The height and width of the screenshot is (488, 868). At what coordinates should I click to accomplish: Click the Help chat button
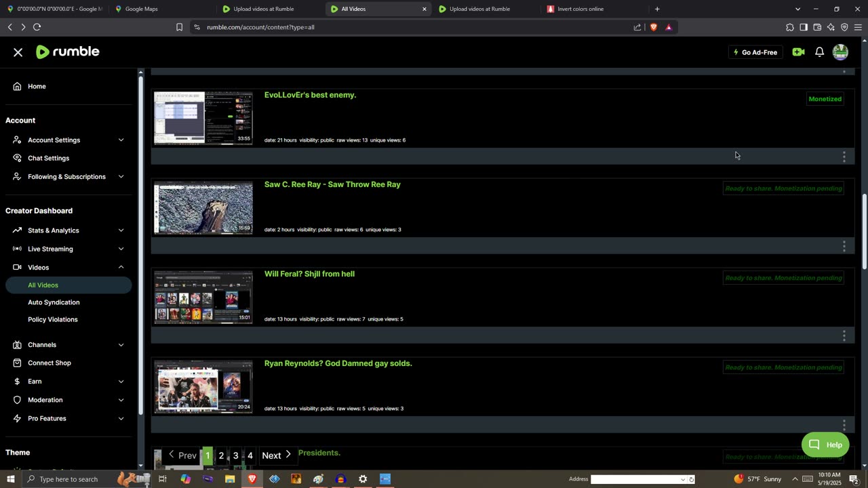click(x=825, y=445)
